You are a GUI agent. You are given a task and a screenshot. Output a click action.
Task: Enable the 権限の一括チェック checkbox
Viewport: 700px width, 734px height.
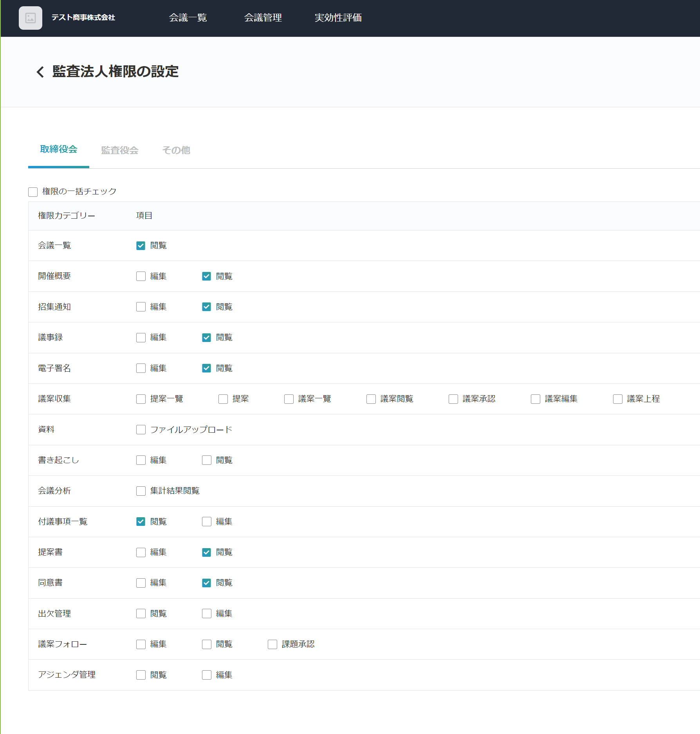pos(33,192)
